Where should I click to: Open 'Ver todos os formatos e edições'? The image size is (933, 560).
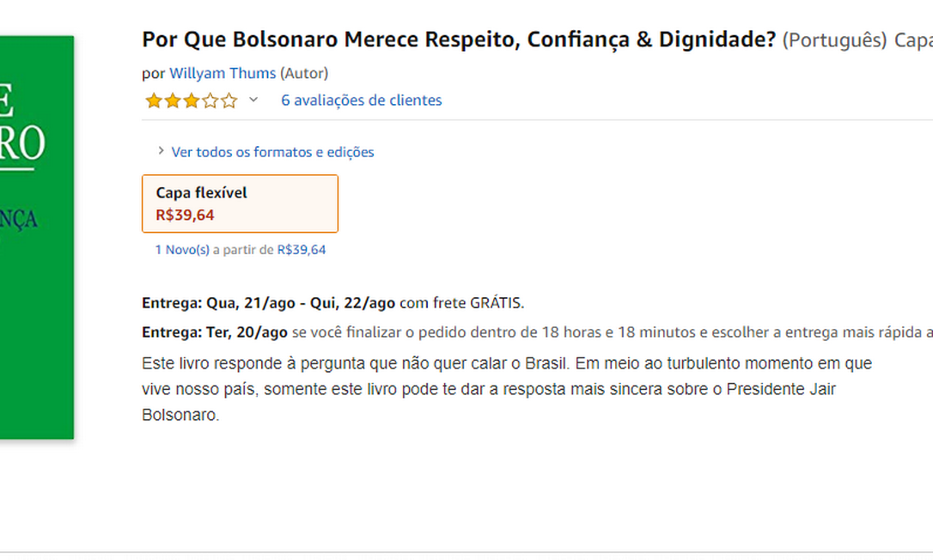click(272, 152)
